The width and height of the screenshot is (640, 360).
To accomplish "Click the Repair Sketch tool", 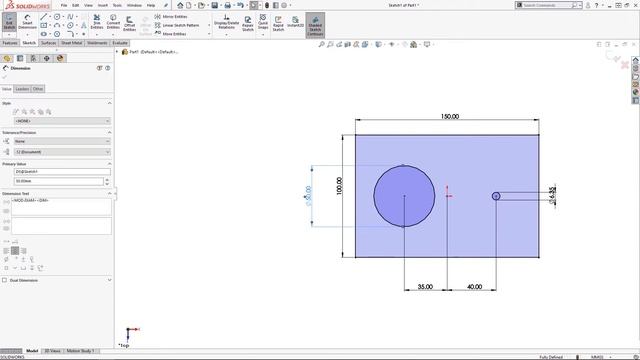I will point(248,24).
